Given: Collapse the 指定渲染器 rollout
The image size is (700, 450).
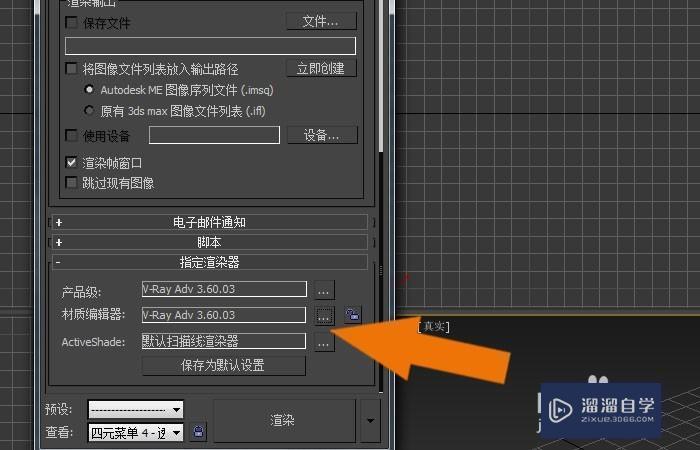Looking at the screenshot, I should pyautogui.click(x=210, y=262).
